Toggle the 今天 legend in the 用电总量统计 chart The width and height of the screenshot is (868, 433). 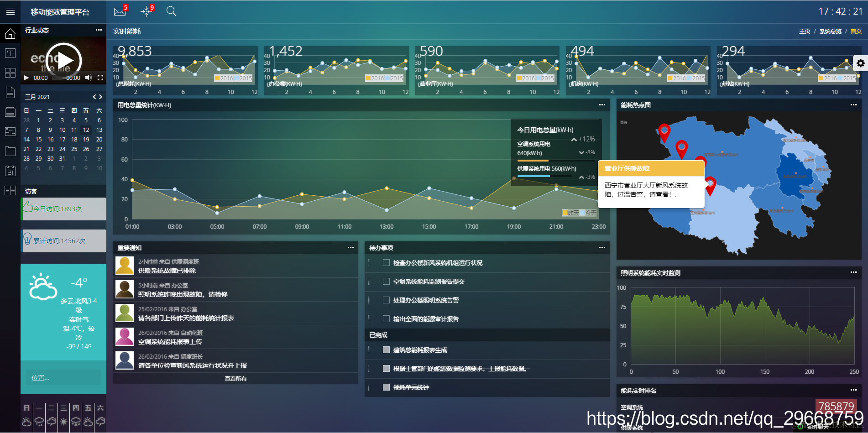(588, 213)
